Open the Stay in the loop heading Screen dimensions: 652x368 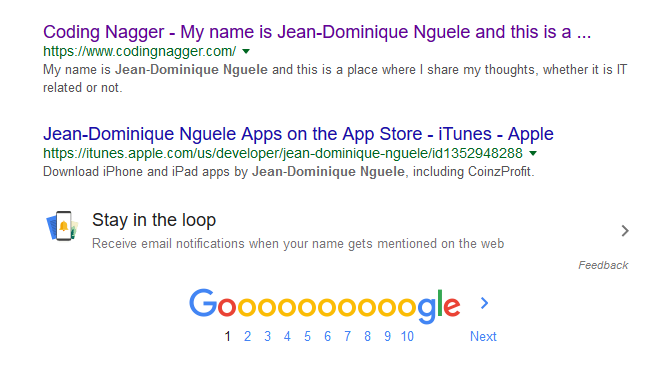pos(154,220)
